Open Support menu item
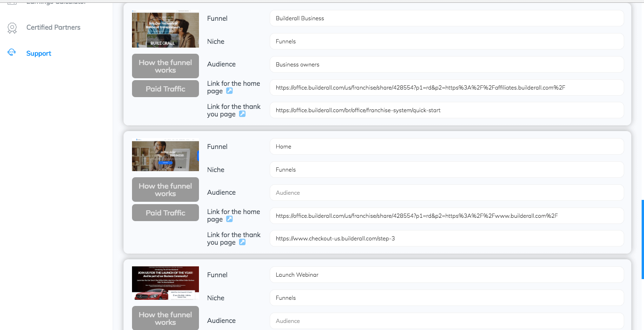 pos(39,53)
